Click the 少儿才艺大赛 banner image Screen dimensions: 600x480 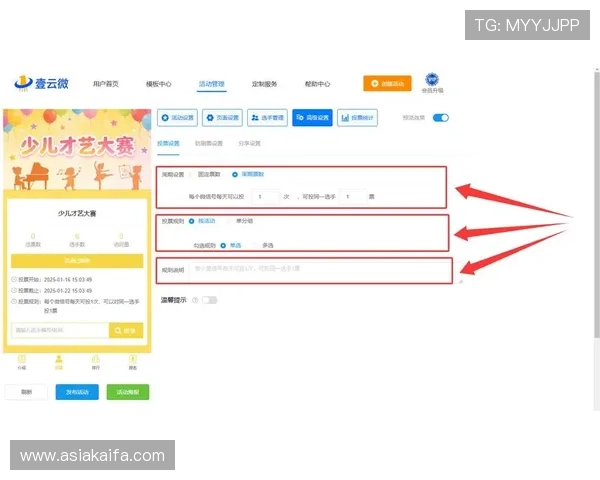[77, 150]
